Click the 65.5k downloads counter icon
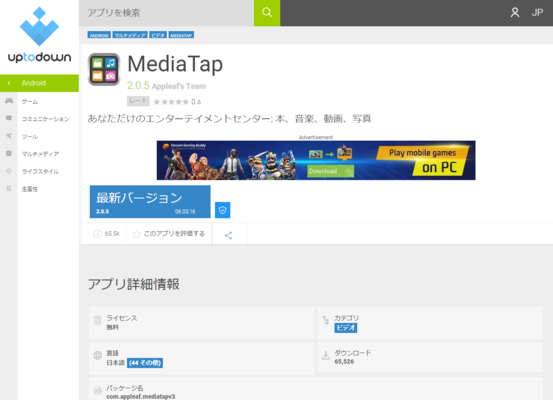The height and width of the screenshot is (400, 553). pyautogui.click(x=97, y=234)
